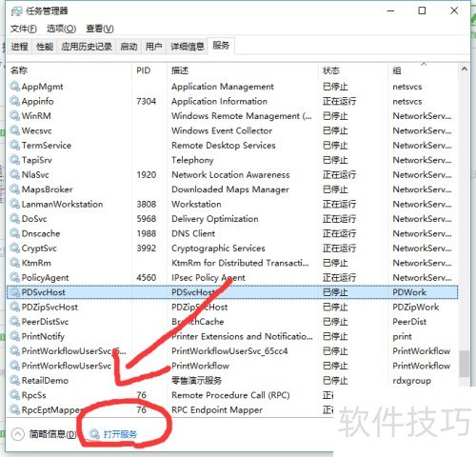Sort services by 状态 column header
476x457 pixels.
[353, 70]
